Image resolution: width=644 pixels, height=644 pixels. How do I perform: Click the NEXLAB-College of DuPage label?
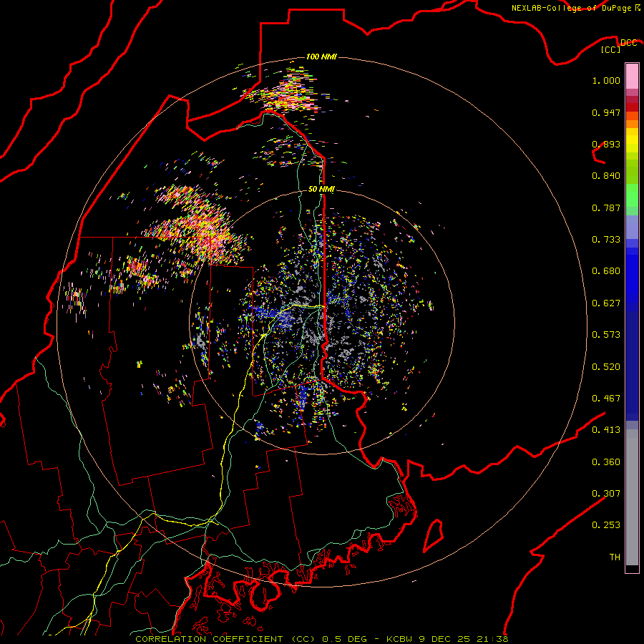(x=572, y=8)
